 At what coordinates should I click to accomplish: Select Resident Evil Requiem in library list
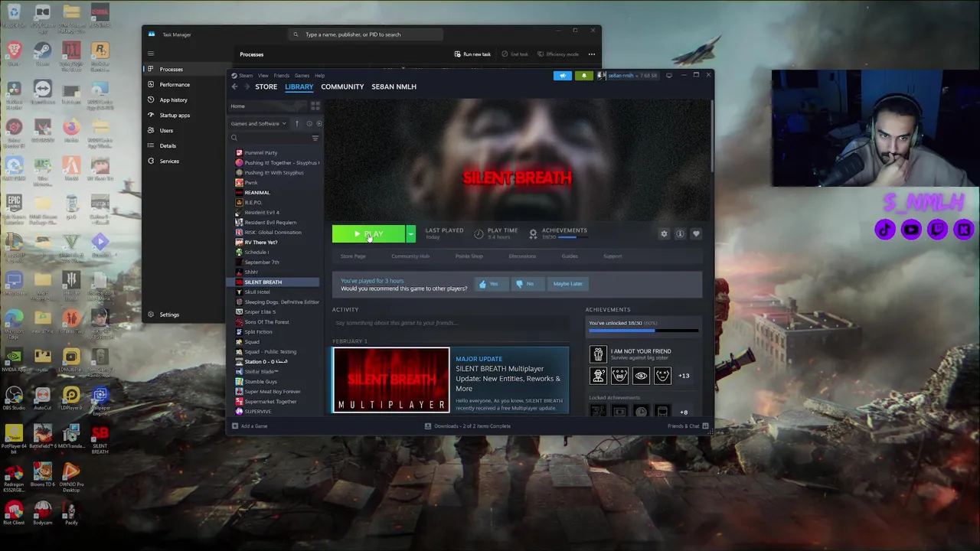270,223
